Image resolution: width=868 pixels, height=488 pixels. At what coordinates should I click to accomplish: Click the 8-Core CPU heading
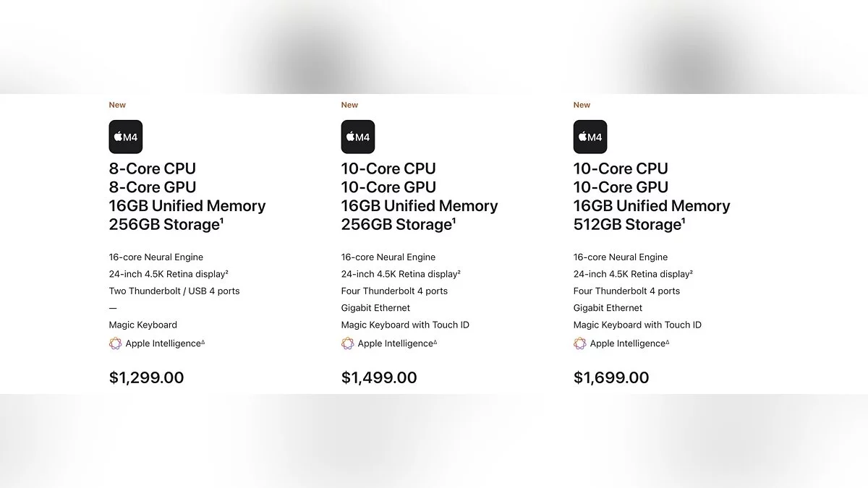(153, 168)
